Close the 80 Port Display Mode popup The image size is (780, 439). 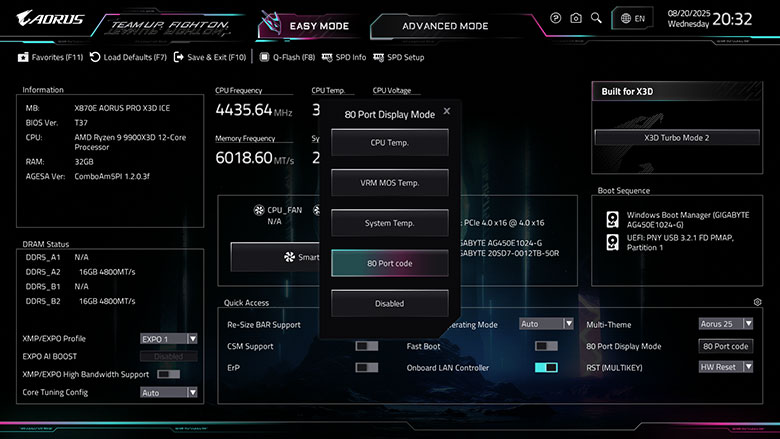point(447,112)
